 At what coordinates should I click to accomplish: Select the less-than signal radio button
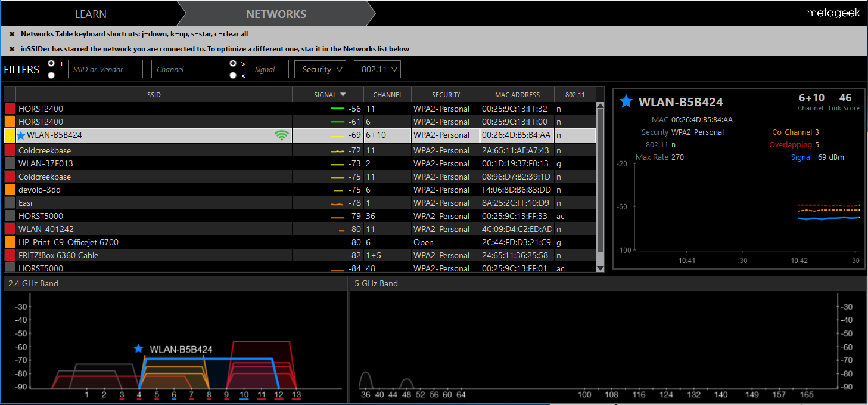[233, 75]
